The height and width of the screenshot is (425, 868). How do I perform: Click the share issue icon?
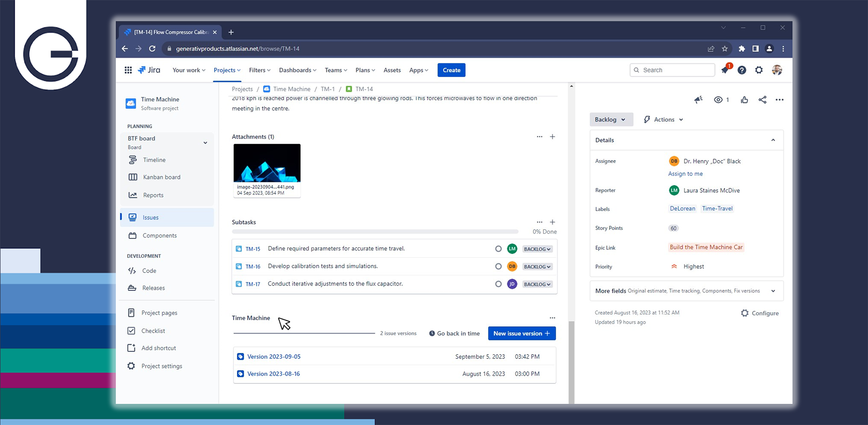(762, 100)
